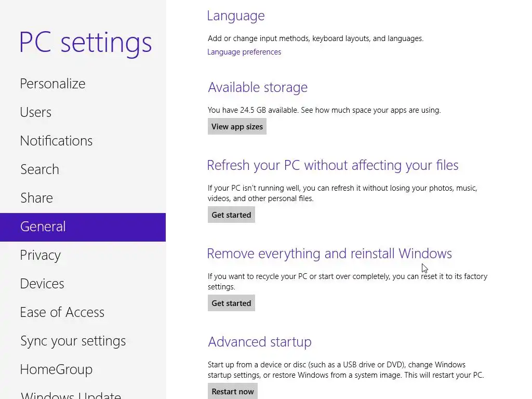The image size is (532, 399).
Task: Open Share settings in sidebar
Action: [37, 198]
